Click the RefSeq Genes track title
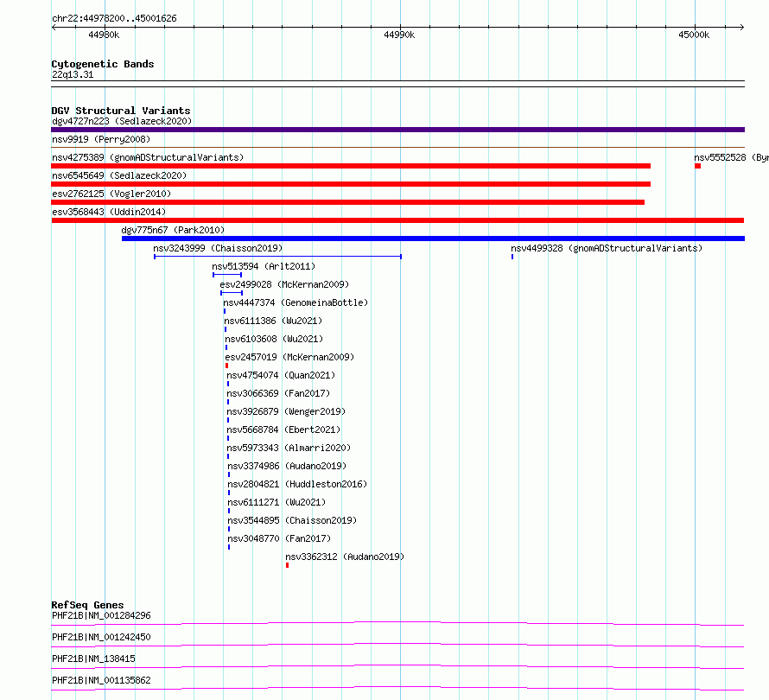Image resolution: width=769 pixels, height=700 pixels. [87, 605]
